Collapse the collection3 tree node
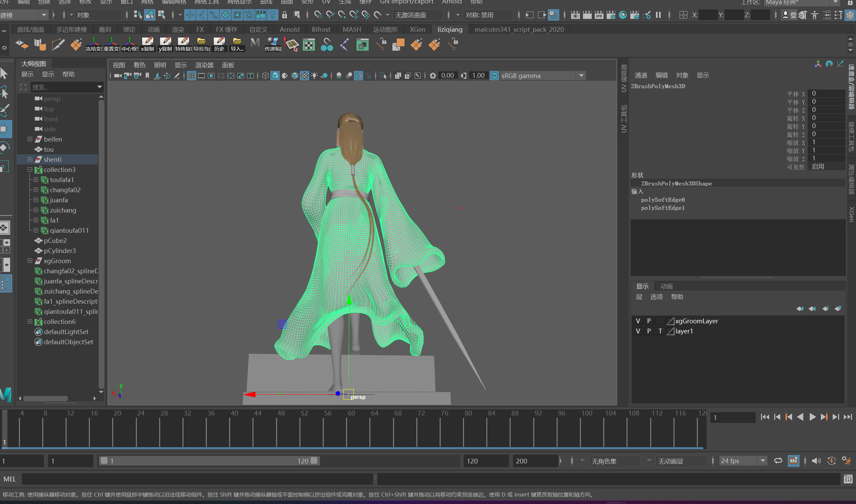The image size is (856, 504). point(30,170)
